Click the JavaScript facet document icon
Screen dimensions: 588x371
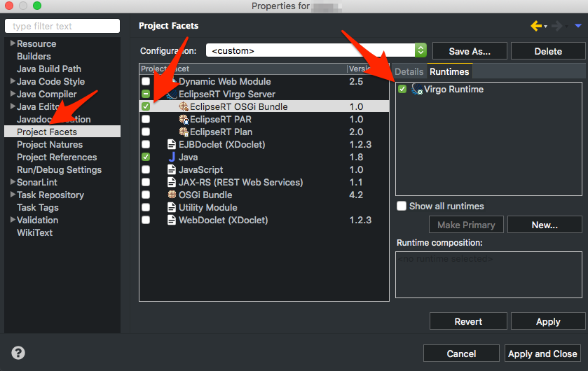pos(172,170)
